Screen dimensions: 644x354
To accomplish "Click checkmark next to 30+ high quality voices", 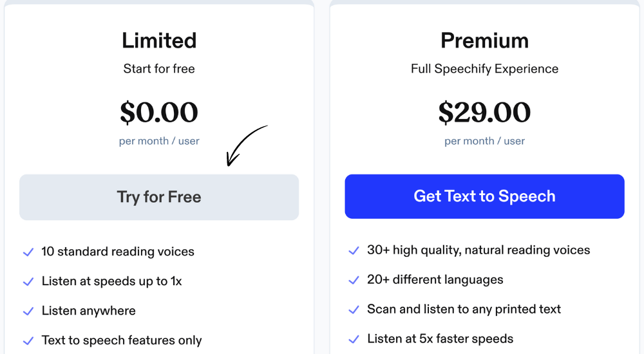I will click(354, 250).
